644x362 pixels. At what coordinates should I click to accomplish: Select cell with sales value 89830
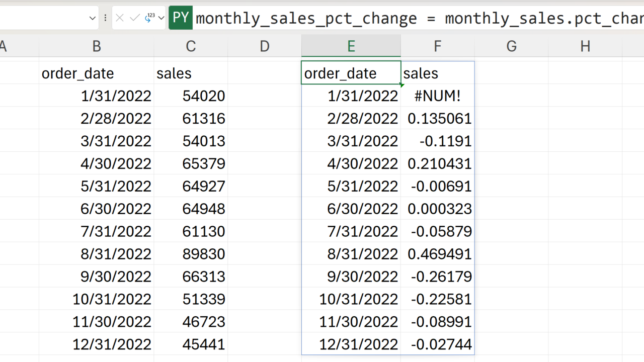point(191,254)
